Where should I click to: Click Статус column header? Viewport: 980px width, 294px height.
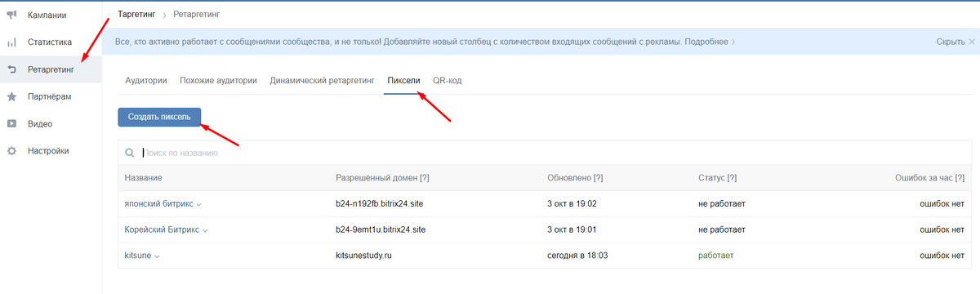pyautogui.click(x=718, y=178)
